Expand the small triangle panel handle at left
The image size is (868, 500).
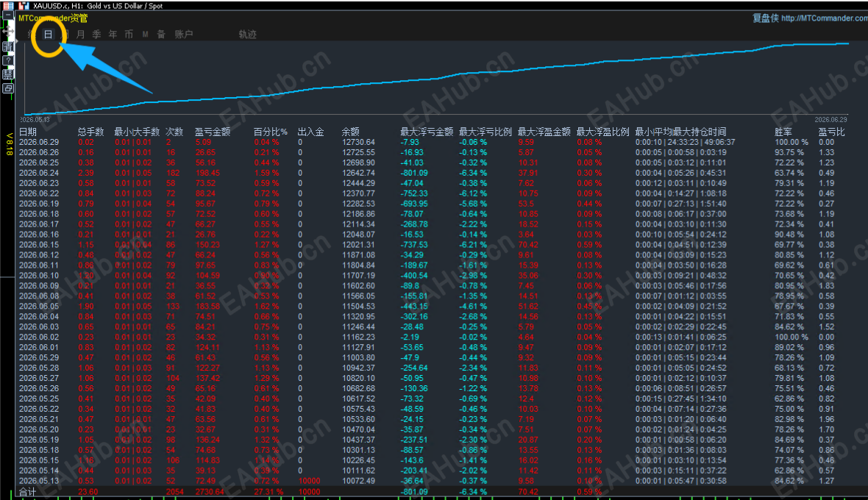point(16,40)
